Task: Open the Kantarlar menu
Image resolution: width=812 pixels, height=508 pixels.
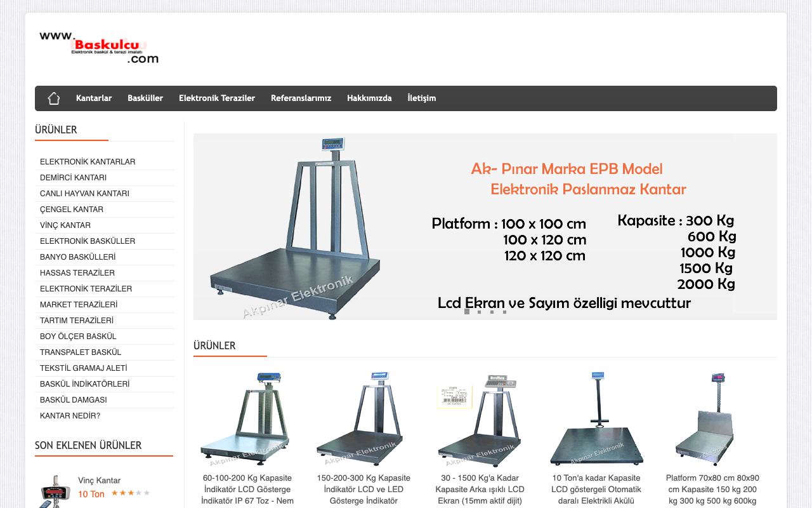Action: point(94,98)
